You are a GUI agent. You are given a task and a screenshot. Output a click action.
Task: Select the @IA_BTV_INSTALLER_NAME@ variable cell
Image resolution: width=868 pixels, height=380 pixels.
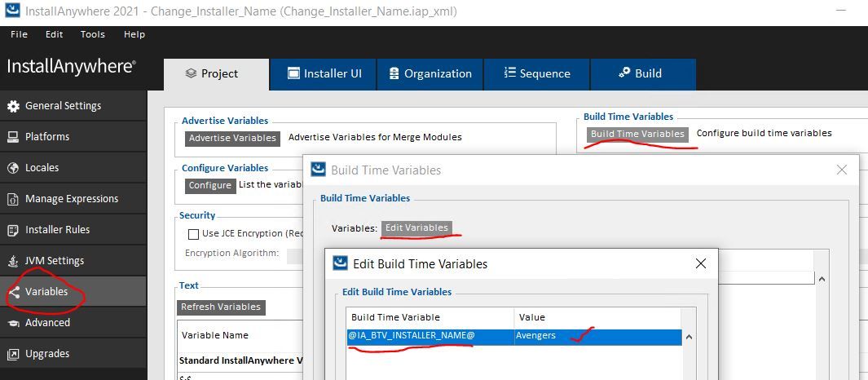[x=430, y=336]
